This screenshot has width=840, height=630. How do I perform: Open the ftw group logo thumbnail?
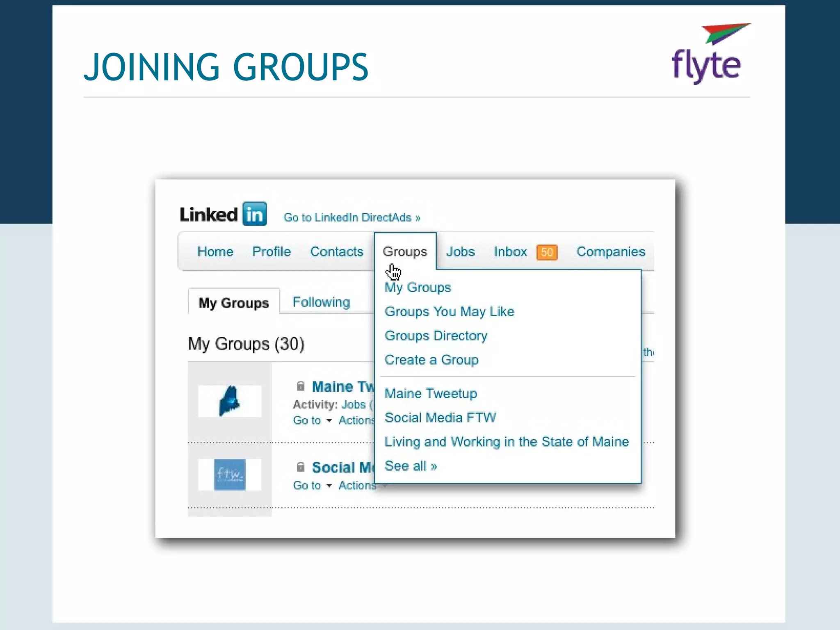coord(230,475)
